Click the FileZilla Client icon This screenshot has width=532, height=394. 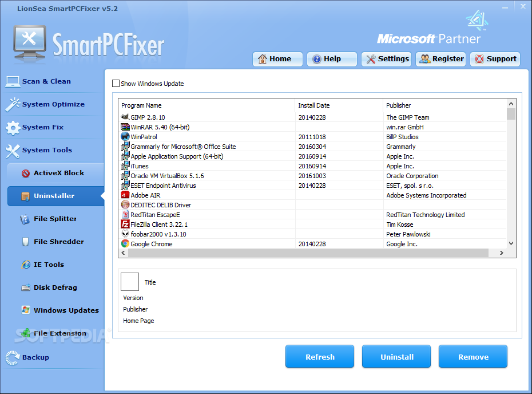(x=125, y=224)
